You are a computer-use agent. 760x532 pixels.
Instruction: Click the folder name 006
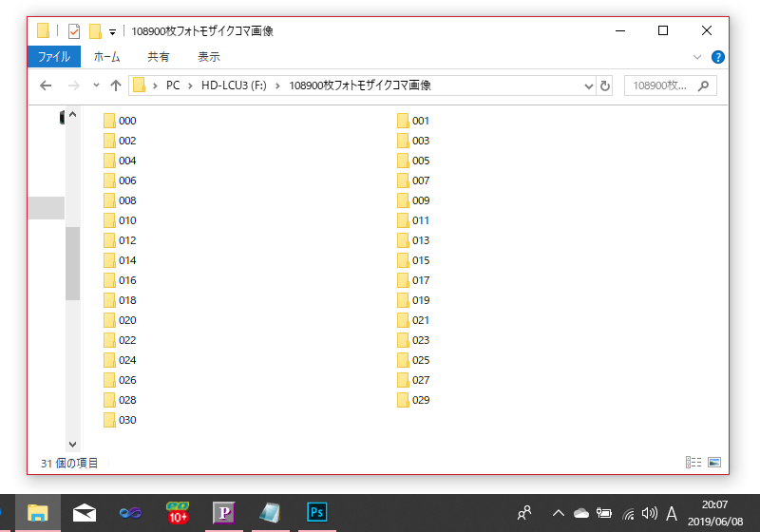(x=127, y=180)
